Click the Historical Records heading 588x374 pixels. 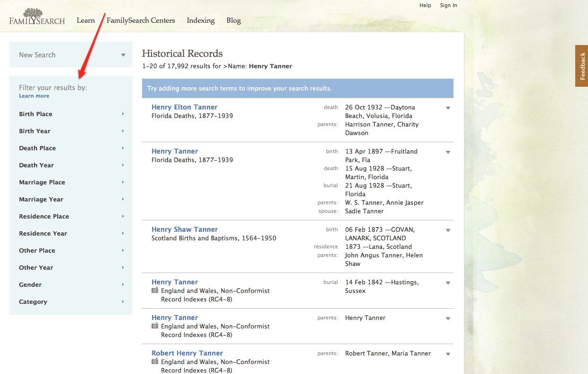click(182, 54)
